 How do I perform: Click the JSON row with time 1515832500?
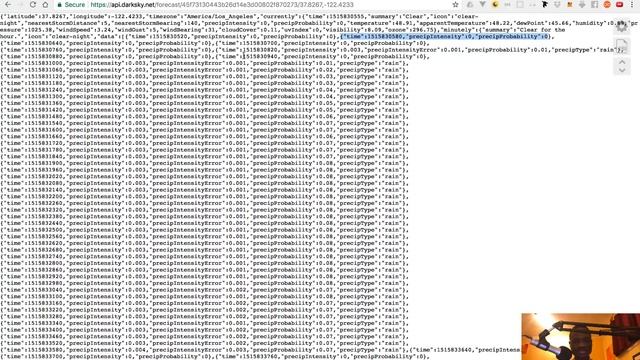204,230
